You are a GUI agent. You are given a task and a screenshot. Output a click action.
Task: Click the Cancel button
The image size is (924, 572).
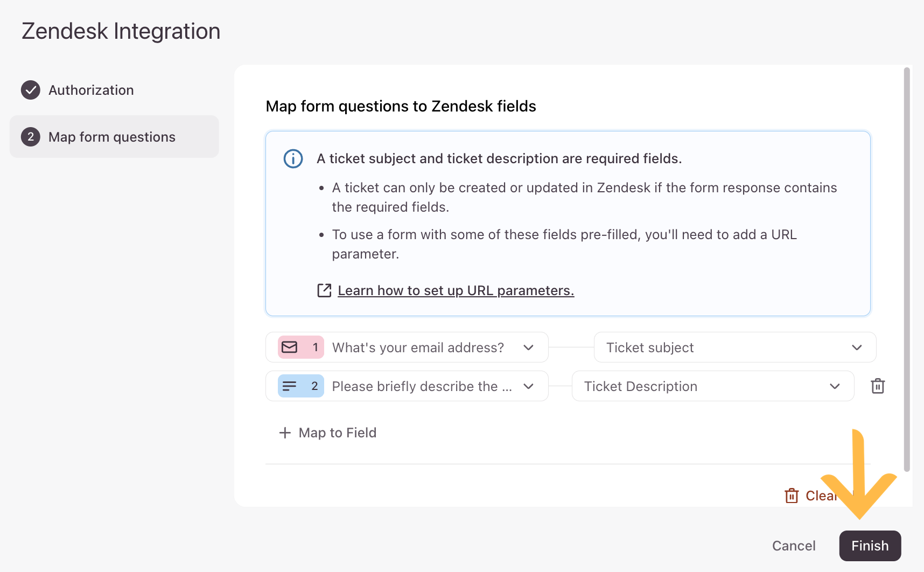tap(794, 546)
